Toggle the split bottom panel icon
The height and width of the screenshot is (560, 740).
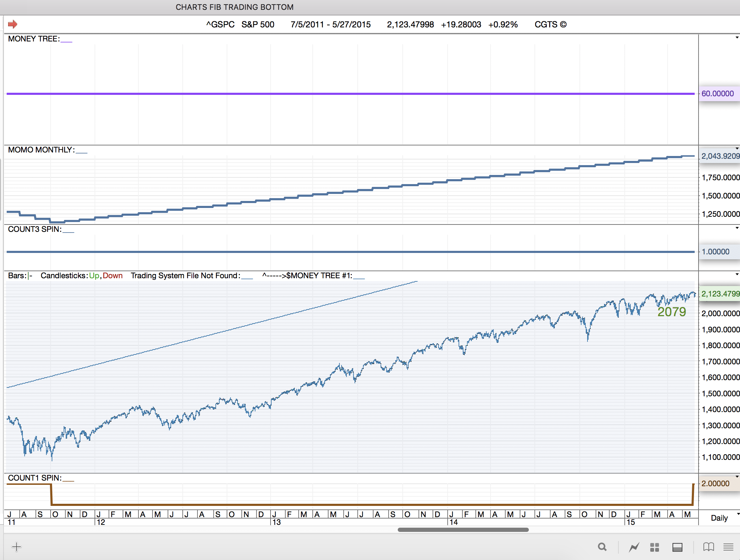677,547
